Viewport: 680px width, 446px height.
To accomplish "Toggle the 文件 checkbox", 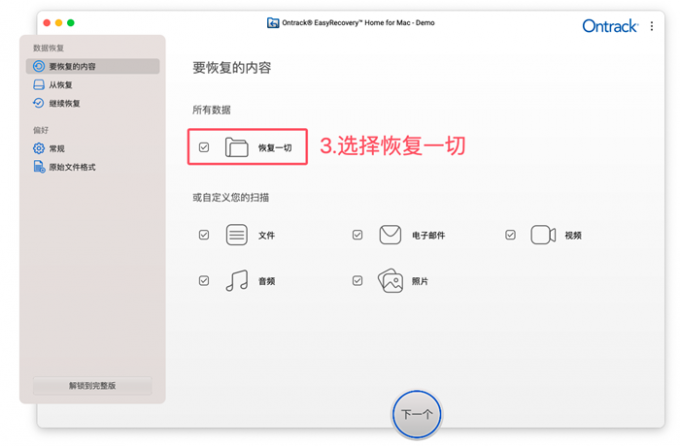I will tap(204, 235).
